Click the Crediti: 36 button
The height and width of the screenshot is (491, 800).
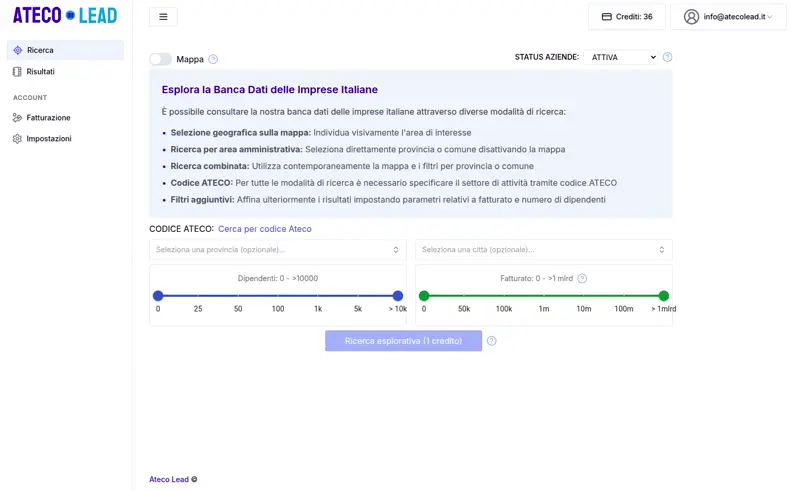coord(627,17)
